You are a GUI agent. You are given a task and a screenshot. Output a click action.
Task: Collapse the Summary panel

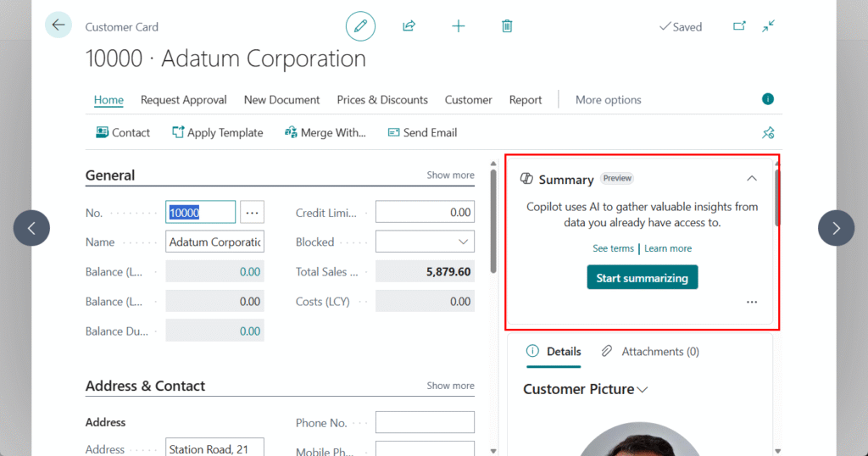tap(752, 179)
